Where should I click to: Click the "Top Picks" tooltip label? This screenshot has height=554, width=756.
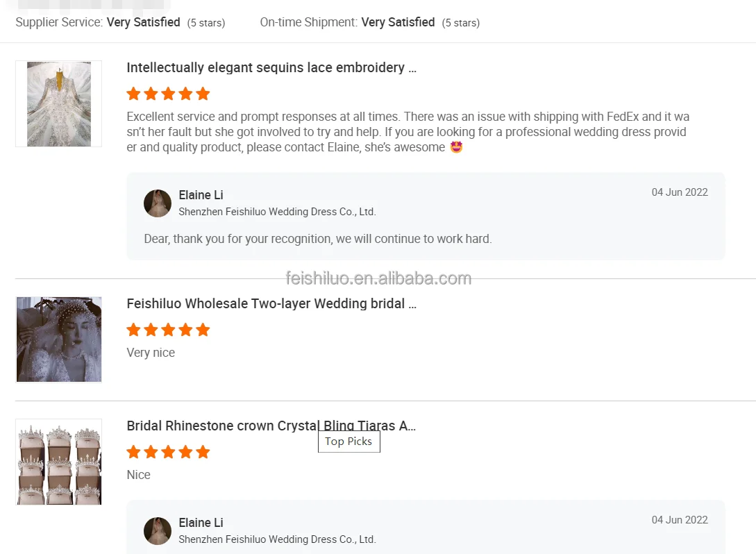pyautogui.click(x=348, y=442)
